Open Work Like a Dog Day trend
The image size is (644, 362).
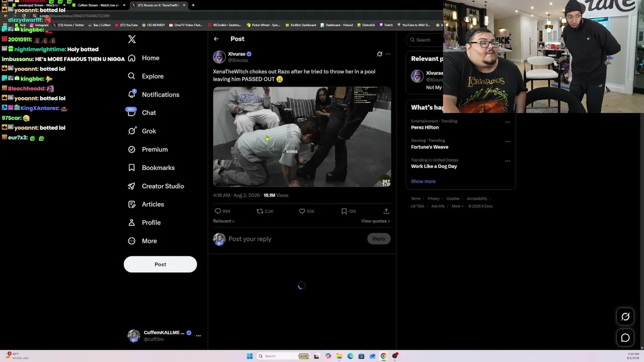[434, 166]
